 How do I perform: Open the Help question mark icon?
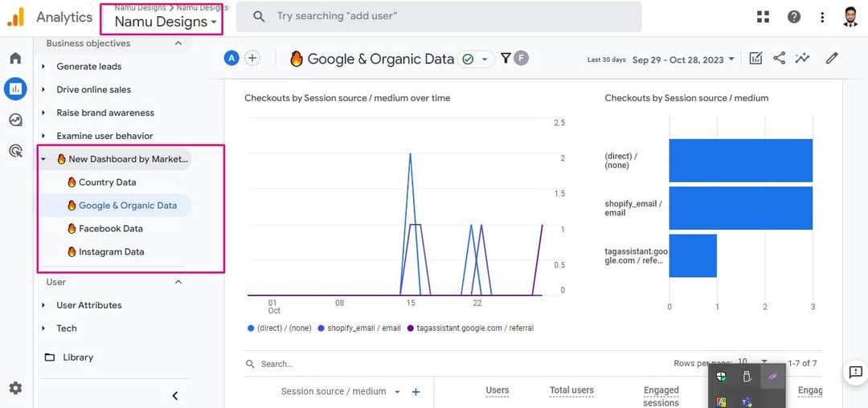pyautogui.click(x=794, y=17)
